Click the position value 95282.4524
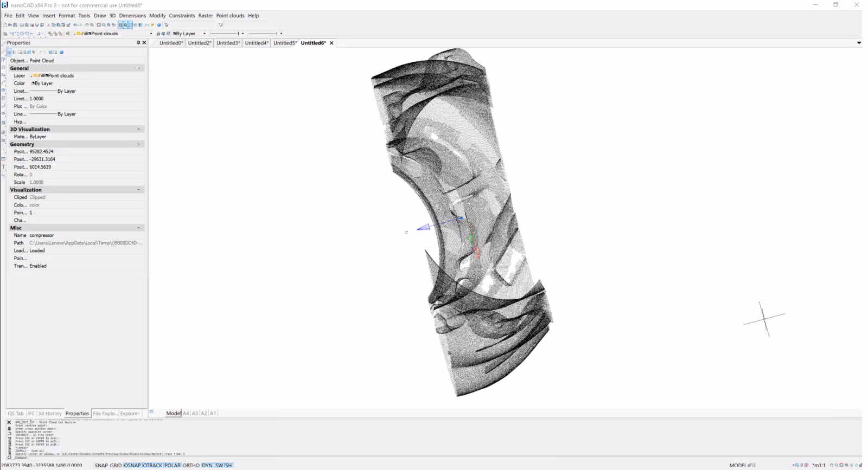 [42, 152]
